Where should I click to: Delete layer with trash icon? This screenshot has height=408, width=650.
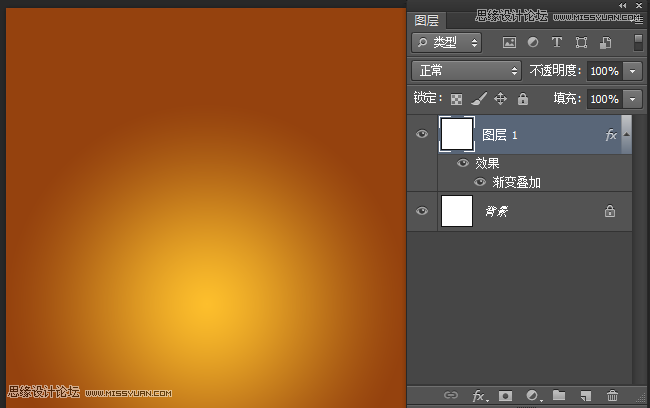tap(612, 396)
